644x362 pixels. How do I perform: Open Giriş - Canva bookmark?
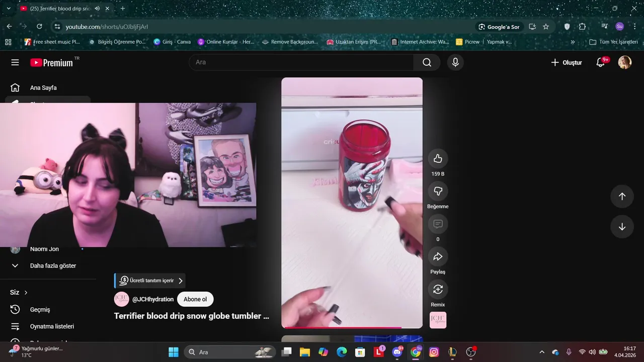[172, 42]
